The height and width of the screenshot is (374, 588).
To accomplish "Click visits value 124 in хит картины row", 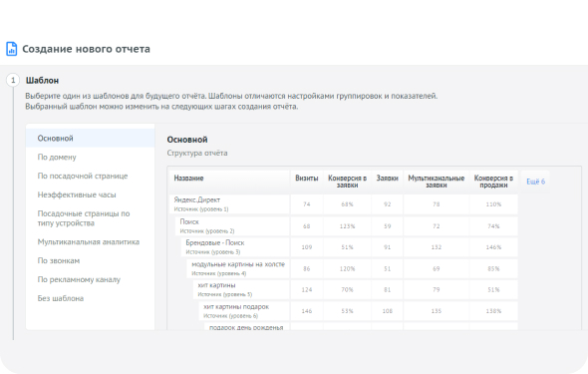I will (306, 289).
